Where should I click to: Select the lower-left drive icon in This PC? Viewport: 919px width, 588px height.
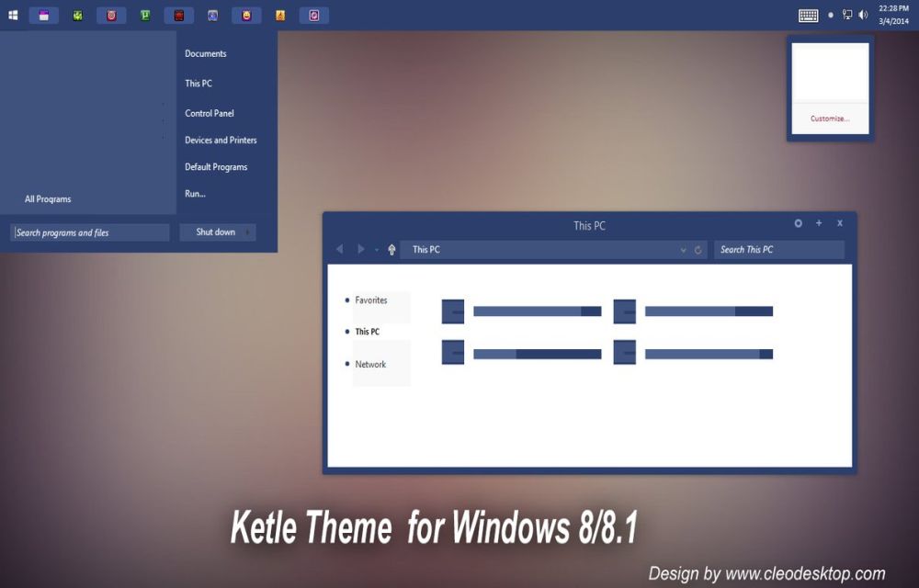pos(453,353)
